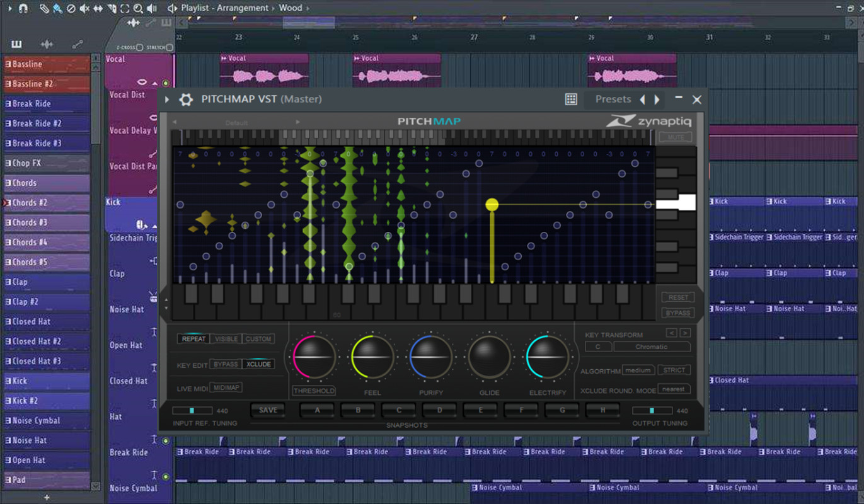The image size is (864, 504).
Task: Toggle STRICT algorithm option
Action: click(x=674, y=370)
